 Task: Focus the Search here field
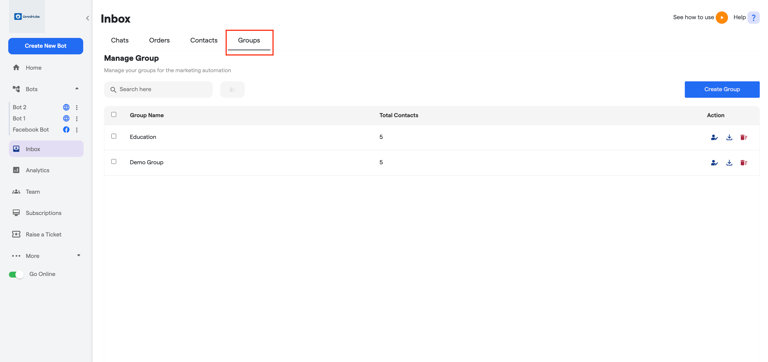click(x=158, y=90)
